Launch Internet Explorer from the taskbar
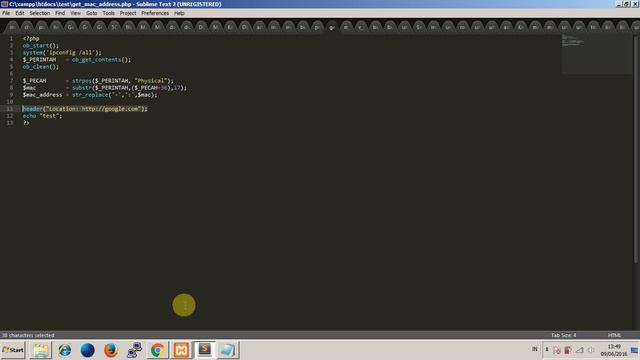The width and height of the screenshot is (640, 360). click(64, 350)
